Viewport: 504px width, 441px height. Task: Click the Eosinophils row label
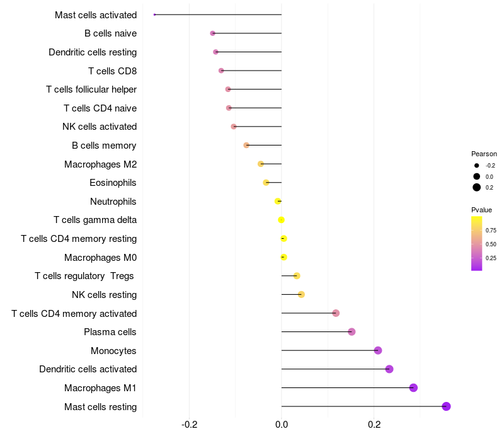pos(113,183)
